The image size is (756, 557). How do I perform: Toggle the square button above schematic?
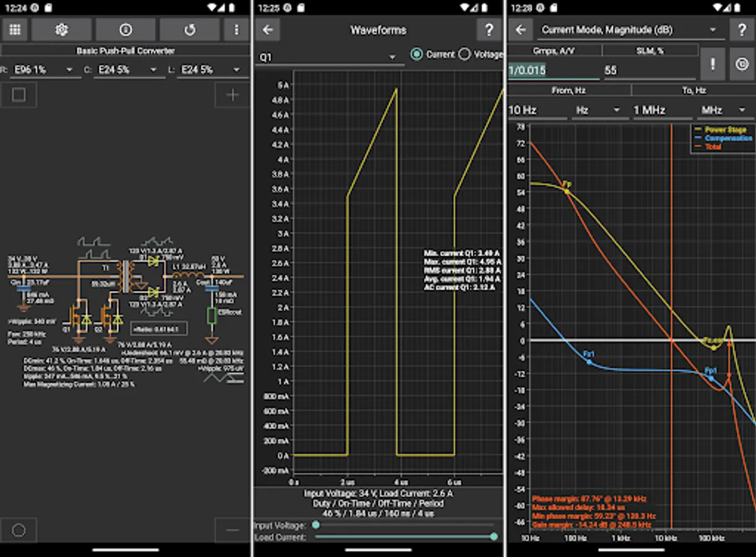[x=19, y=95]
